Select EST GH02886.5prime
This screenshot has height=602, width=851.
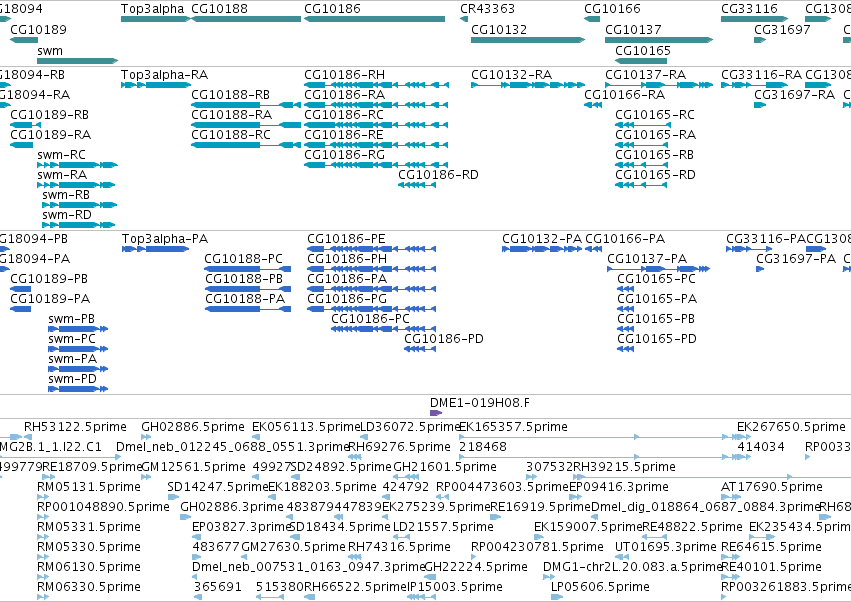(x=147, y=437)
